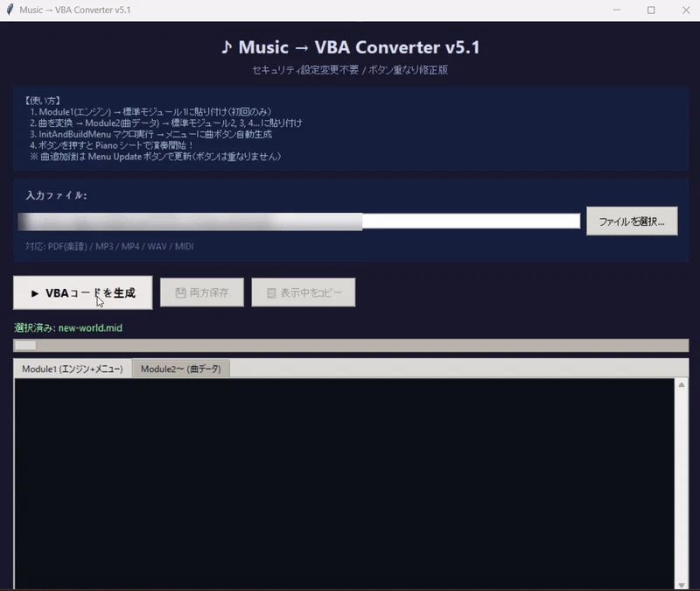Click the instruction line starting with 3. InitAndBuildMenu
Image resolution: width=700 pixels, height=591 pixels.
click(150, 134)
